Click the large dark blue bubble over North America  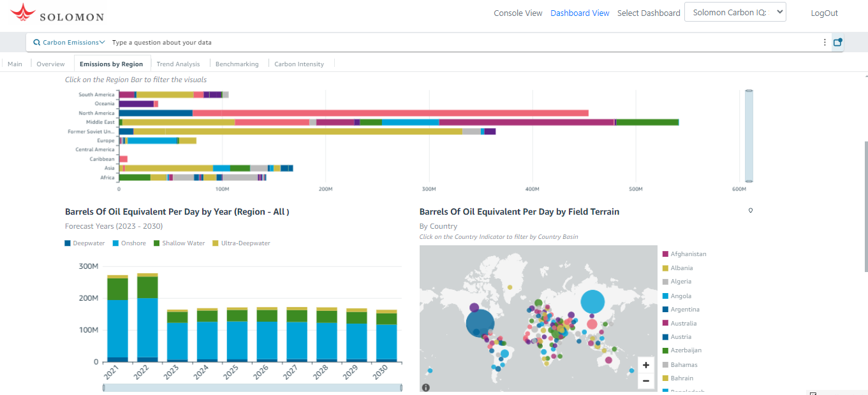coord(480,322)
